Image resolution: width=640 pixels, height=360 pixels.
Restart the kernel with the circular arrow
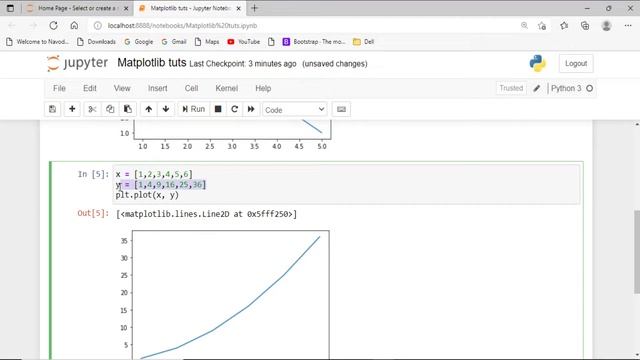coord(234,109)
